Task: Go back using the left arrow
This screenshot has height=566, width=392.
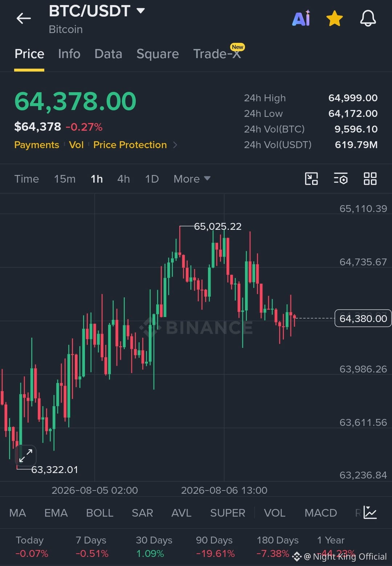Action: (x=24, y=18)
